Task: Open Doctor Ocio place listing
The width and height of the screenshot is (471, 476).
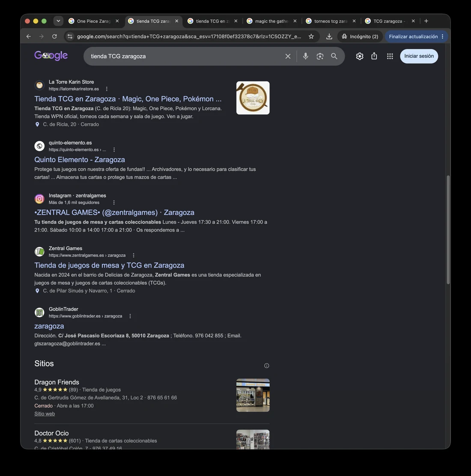Action: click(x=52, y=433)
